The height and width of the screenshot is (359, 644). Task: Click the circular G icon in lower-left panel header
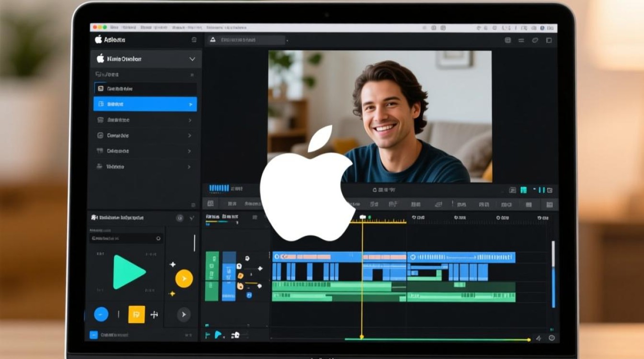(x=180, y=218)
